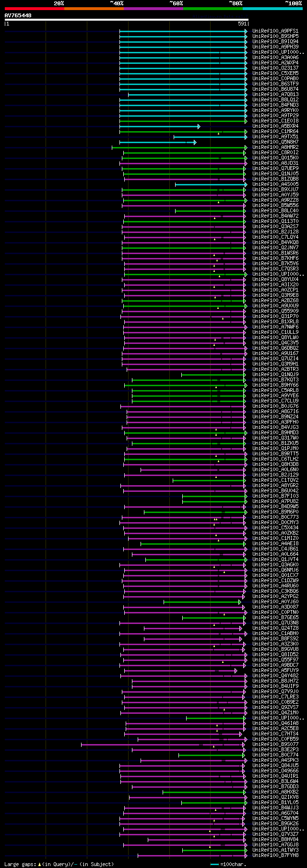
Task: Open hit UniRef100_A9PFS1
Action: (x=275, y=31)
